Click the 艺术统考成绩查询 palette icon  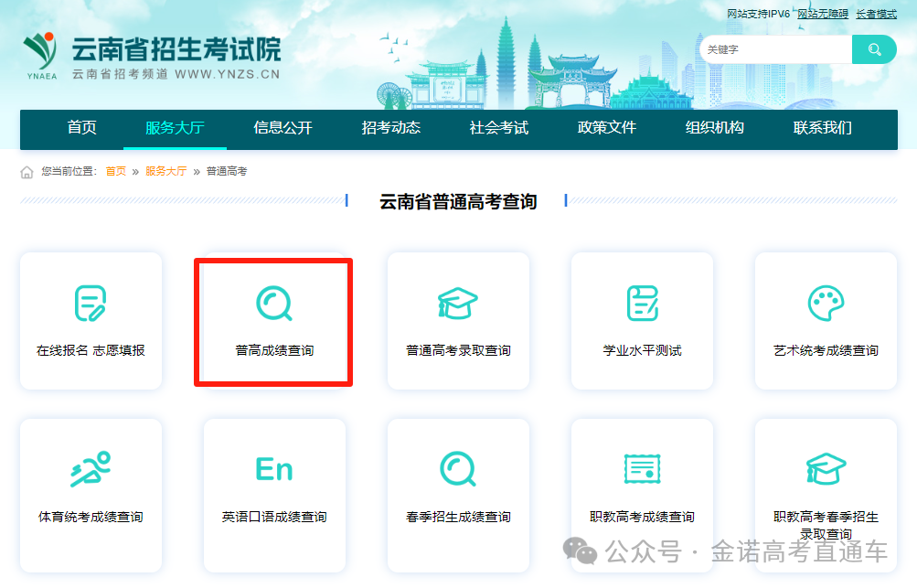pos(826,303)
